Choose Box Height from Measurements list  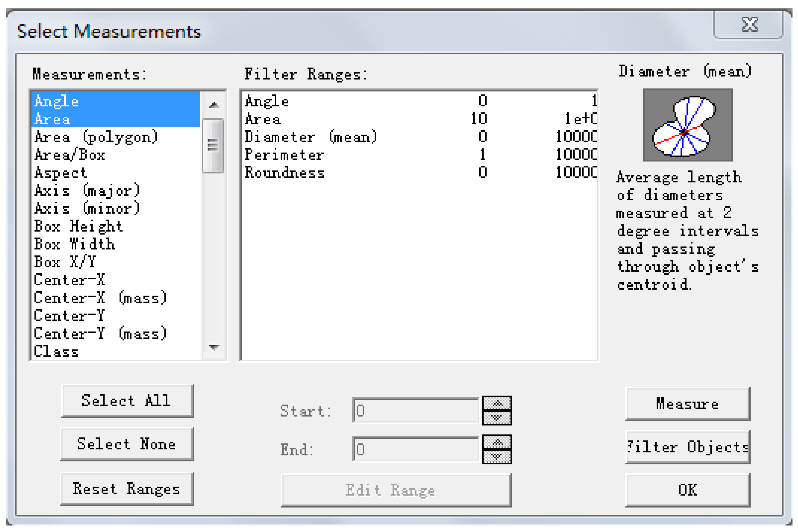[x=78, y=227]
